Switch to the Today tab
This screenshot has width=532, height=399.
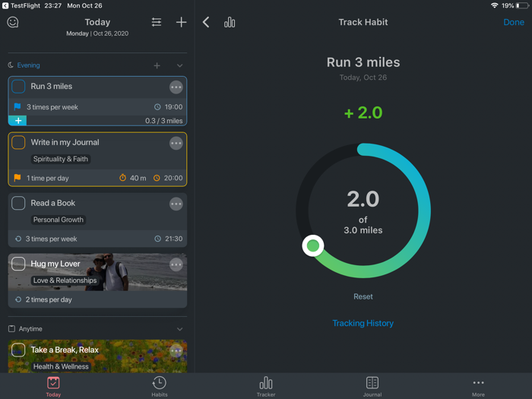[53, 387]
